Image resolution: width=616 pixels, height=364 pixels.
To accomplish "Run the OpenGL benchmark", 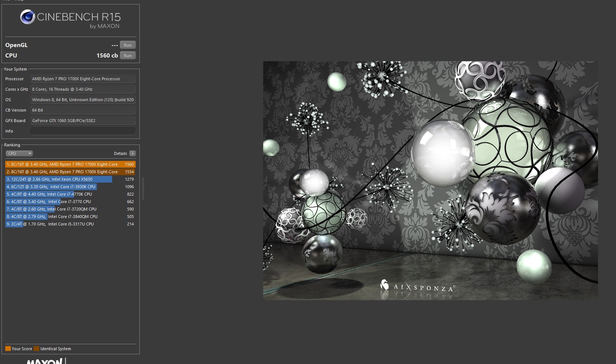I will tap(127, 45).
